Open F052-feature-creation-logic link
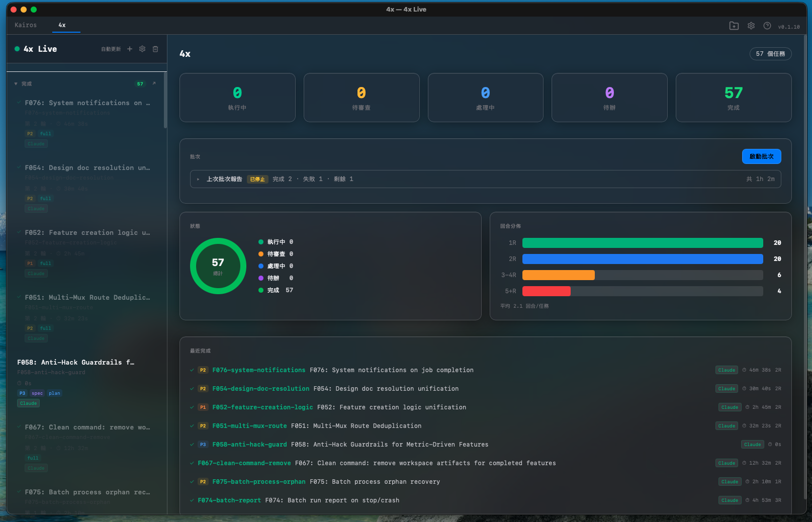 (x=262, y=407)
